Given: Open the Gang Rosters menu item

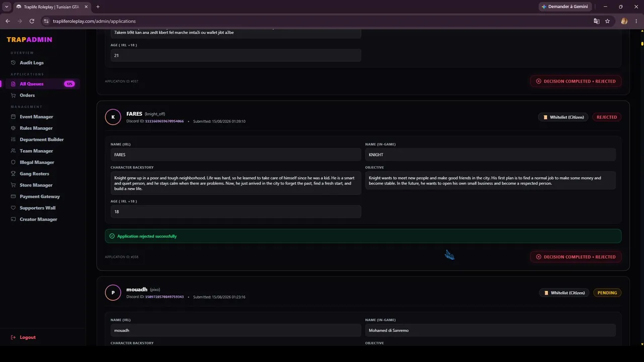Looking at the screenshot, I should (34, 174).
